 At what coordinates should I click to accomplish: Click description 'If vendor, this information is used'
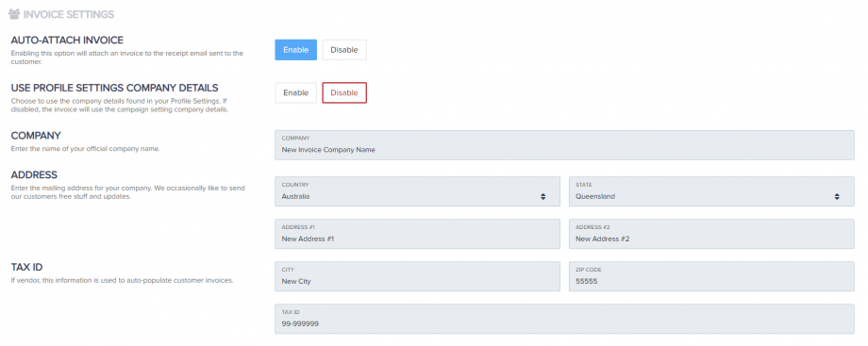[x=122, y=280]
